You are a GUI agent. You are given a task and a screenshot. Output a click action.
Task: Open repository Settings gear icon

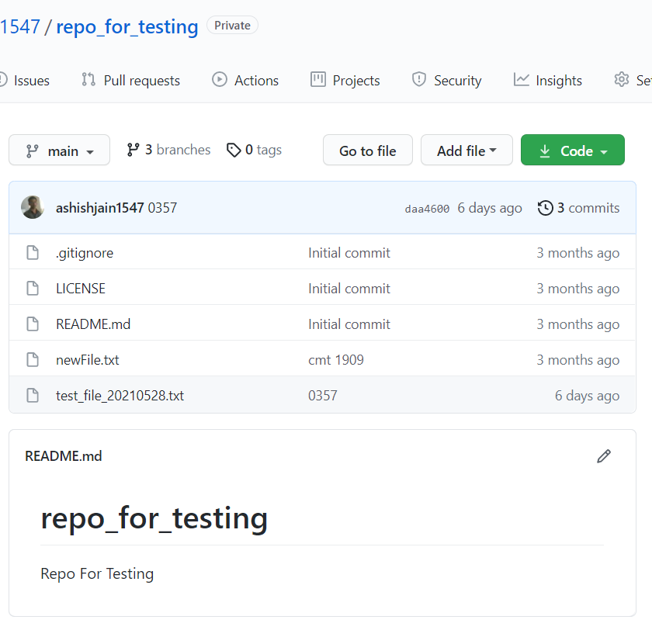(621, 80)
